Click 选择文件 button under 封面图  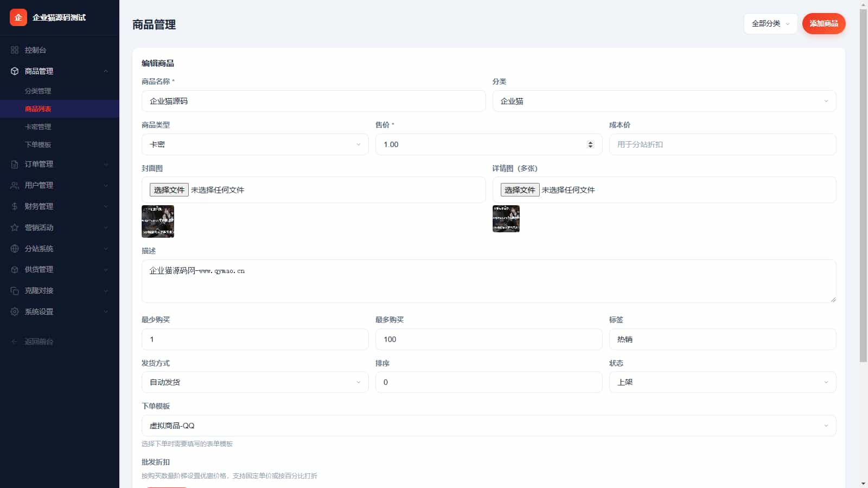169,190
